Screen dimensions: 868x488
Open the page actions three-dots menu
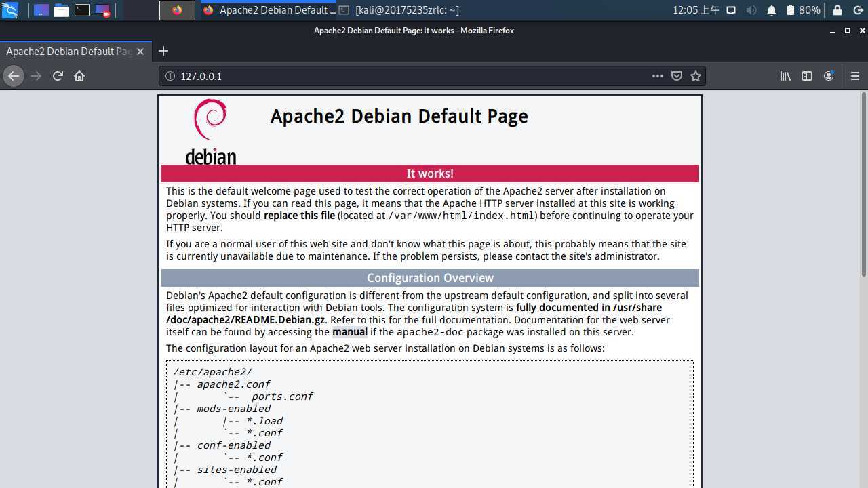(x=657, y=76)
